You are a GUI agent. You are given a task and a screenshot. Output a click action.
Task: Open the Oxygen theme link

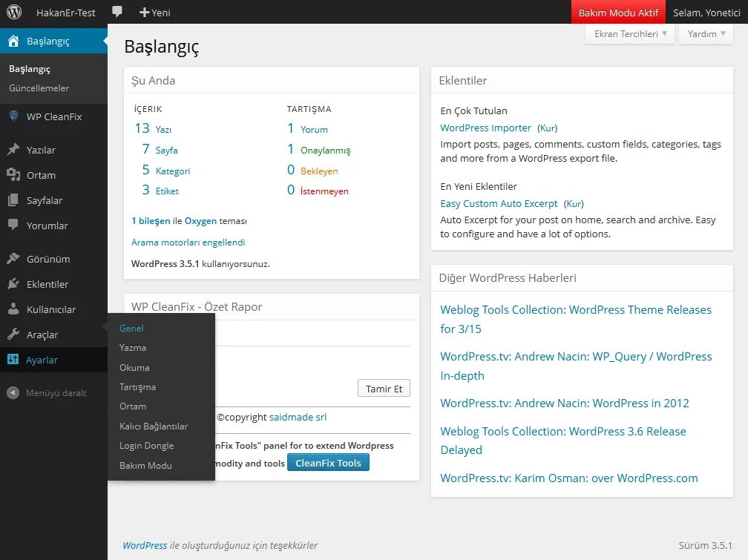point(200,221)
